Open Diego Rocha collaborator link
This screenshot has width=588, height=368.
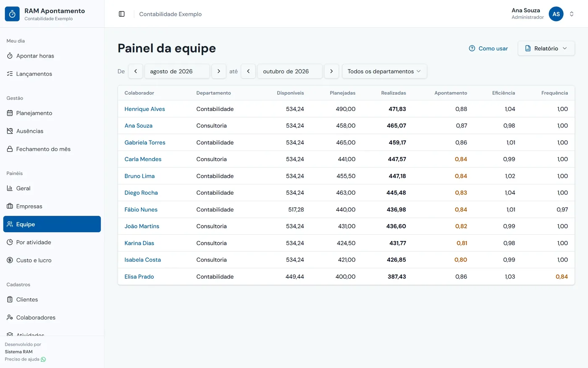pyautogui.click(x=141, y=193)
